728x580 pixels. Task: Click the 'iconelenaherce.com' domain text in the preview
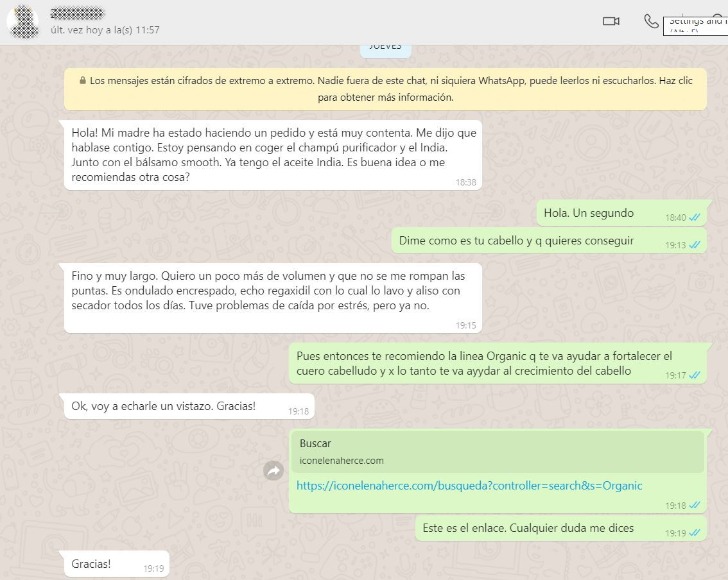click(x=342, y=461)
